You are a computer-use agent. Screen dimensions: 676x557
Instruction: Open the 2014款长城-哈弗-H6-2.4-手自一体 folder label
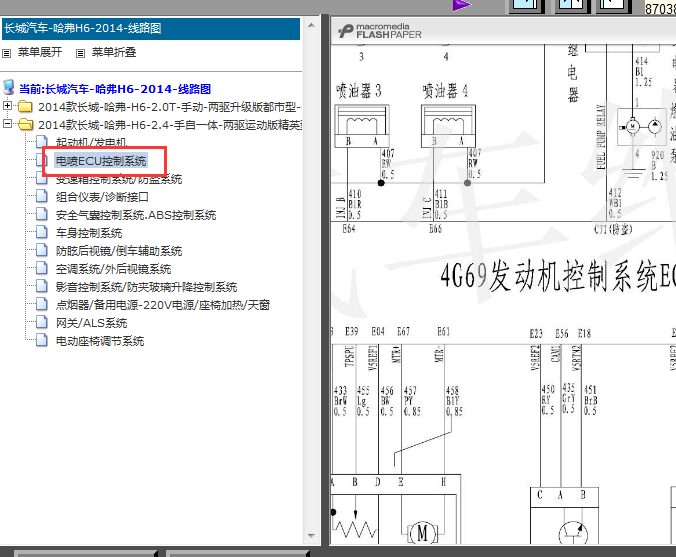(x=170, y=125)
